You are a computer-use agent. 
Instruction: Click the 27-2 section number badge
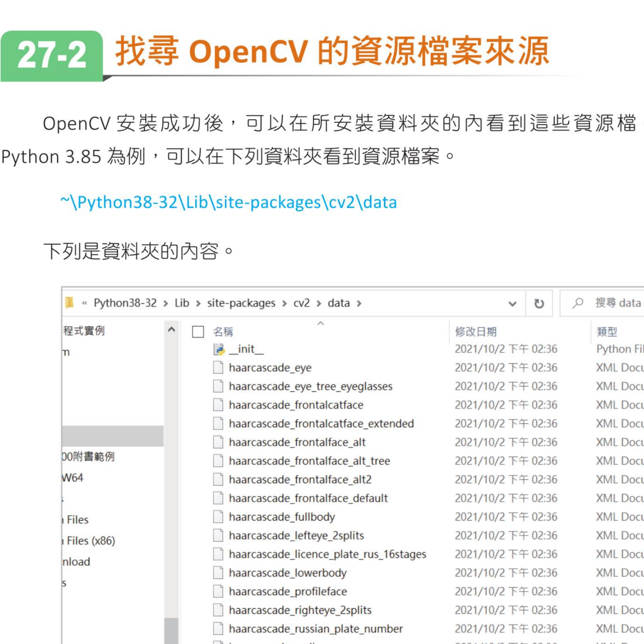pyautogui.click(x=52, y=56)
